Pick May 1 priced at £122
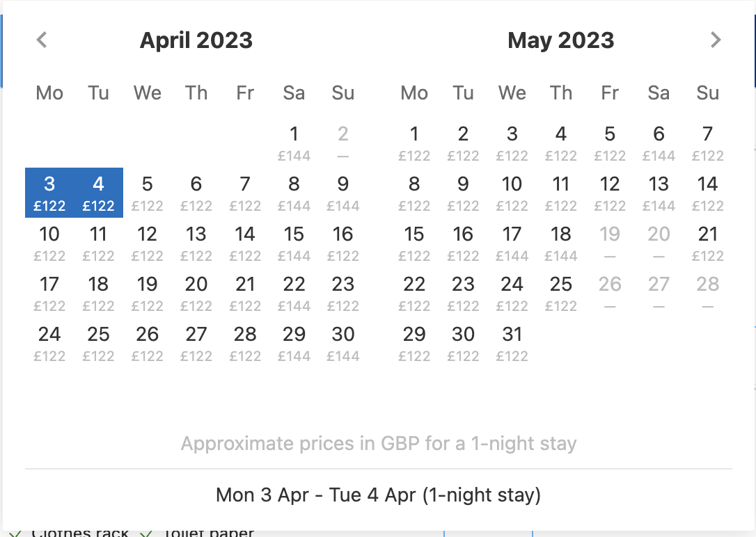The image size is (756, 537). click(x=414, y=143)
